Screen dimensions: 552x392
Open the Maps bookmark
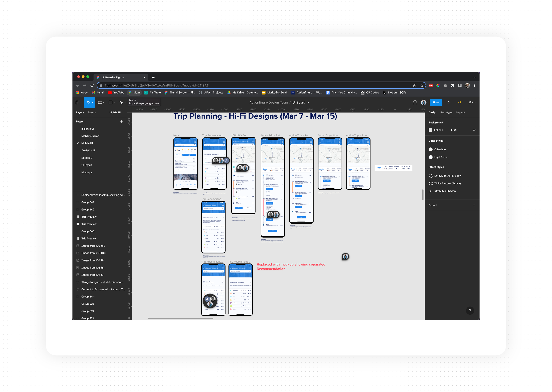coord(134,93)
